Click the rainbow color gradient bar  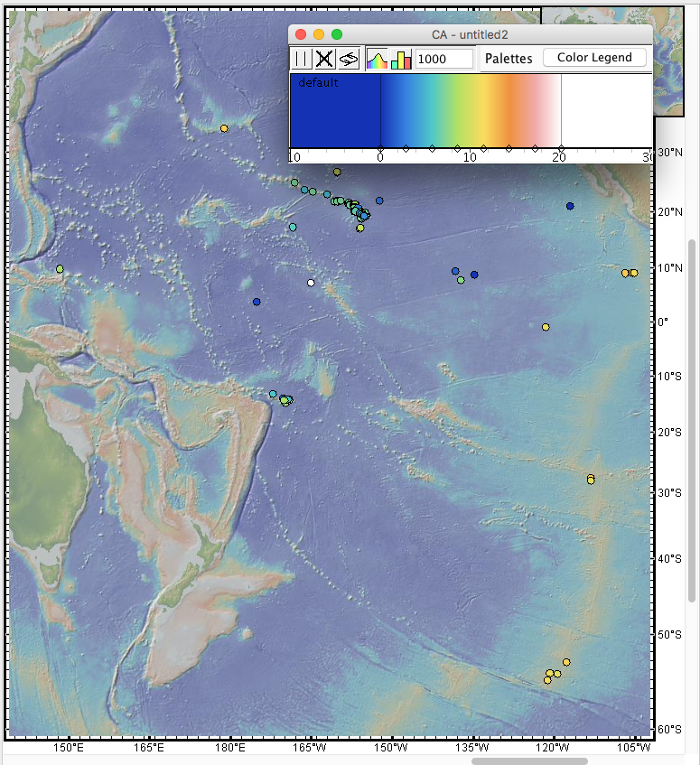[x=471, y=111]
